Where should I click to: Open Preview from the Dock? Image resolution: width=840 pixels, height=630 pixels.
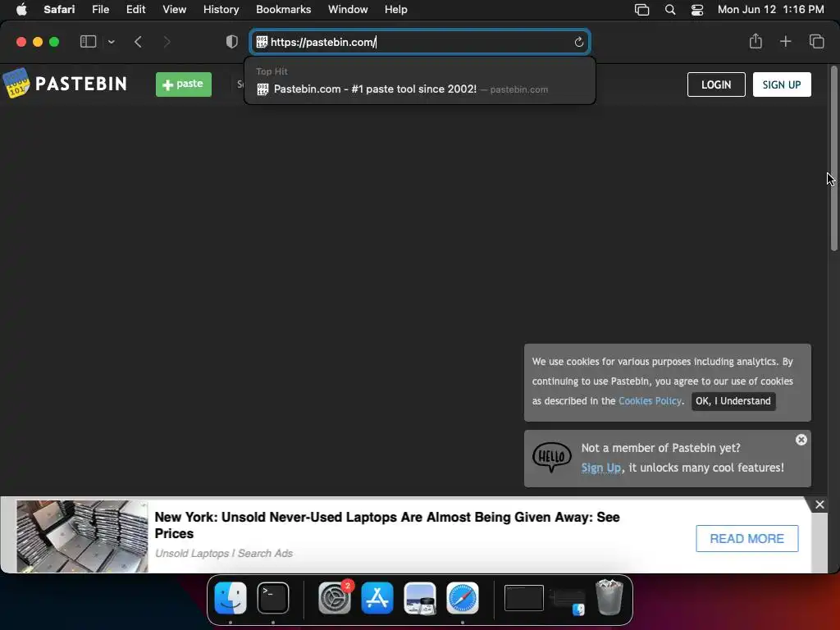click(x=420, y=598)
